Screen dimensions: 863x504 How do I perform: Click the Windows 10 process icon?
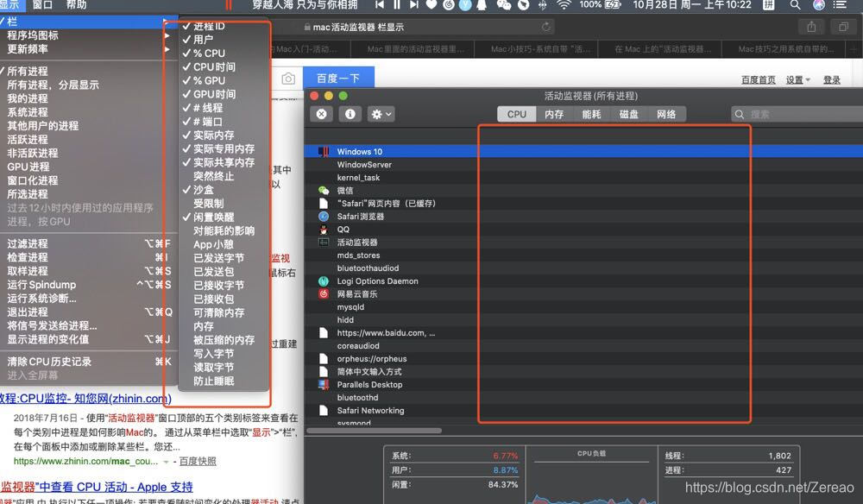324,151
